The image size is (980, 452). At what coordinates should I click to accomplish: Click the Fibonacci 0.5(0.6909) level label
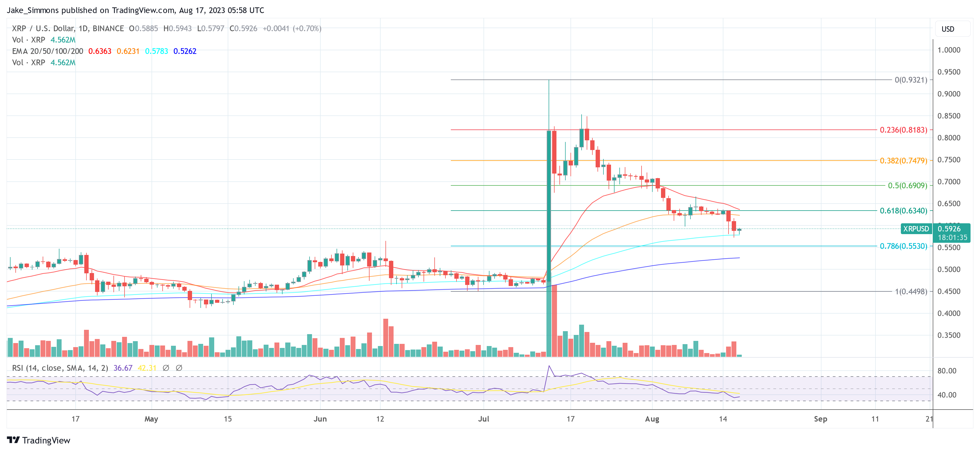(x=907, y=185)
